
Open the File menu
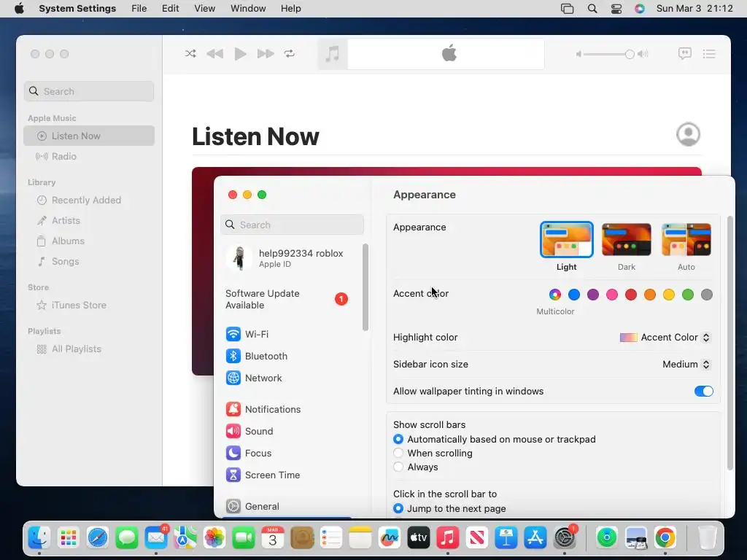pos(139,9)
